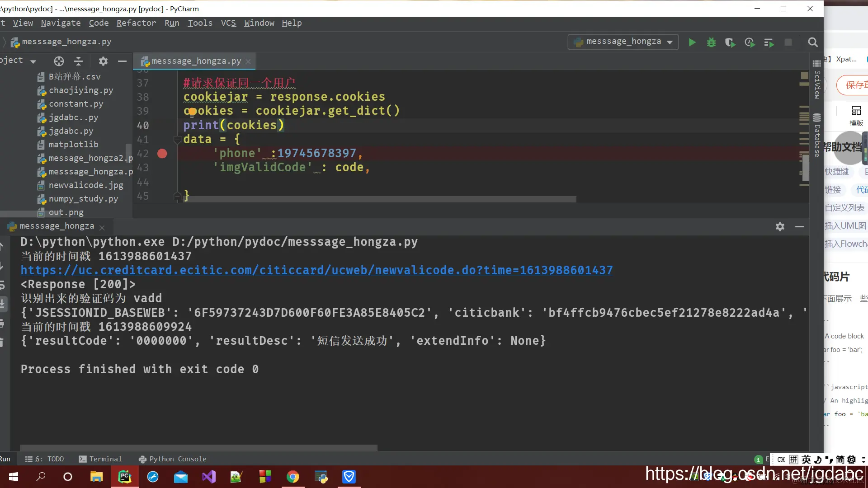
Task: Switch to the Terminal tab
Action: [x=100, y=459]
